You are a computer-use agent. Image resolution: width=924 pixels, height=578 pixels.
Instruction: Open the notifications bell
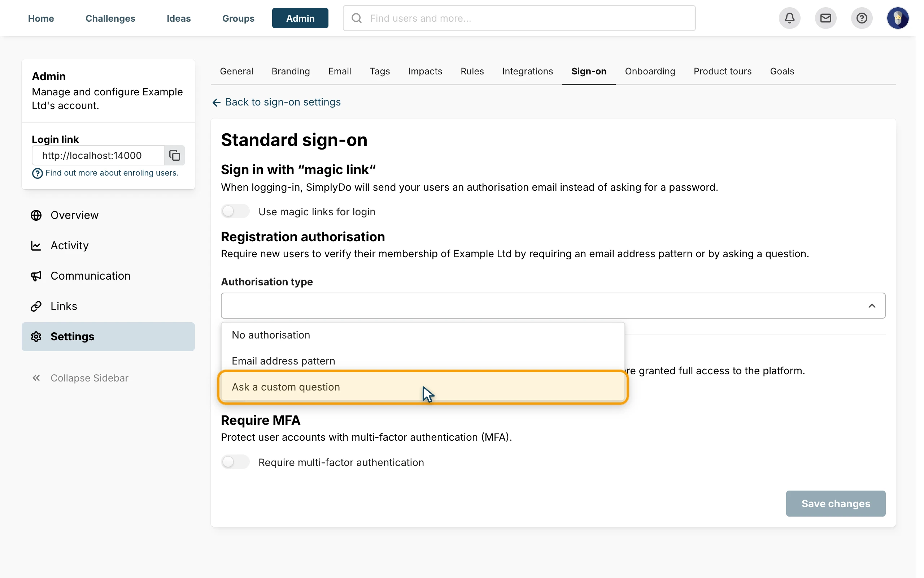(790, 18)
